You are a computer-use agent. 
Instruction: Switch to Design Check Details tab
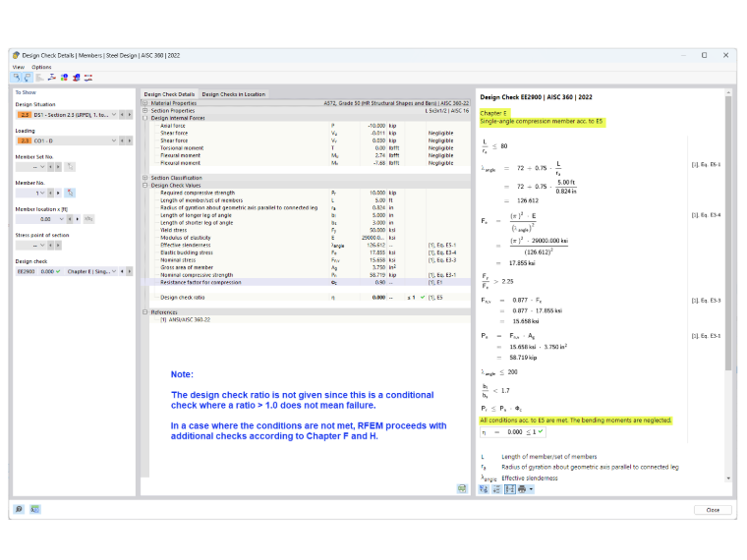(169, 94)
